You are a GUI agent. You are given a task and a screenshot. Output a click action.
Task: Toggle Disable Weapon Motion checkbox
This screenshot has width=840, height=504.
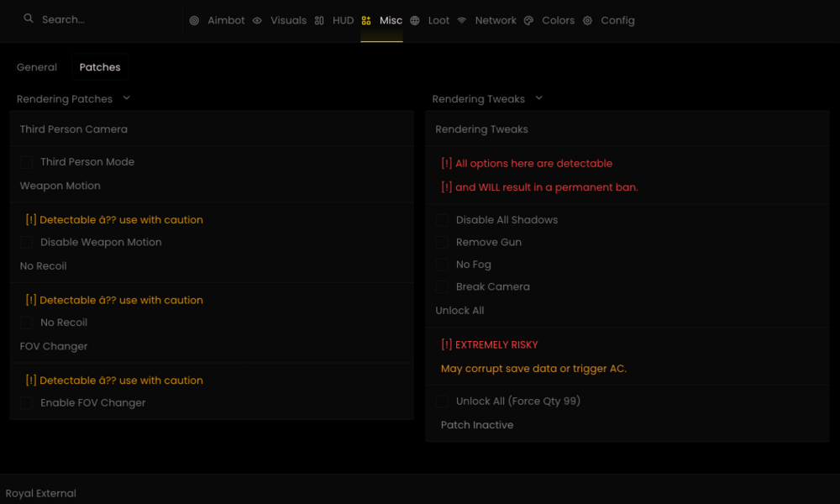pyautogui.click(x=26, y=242)
